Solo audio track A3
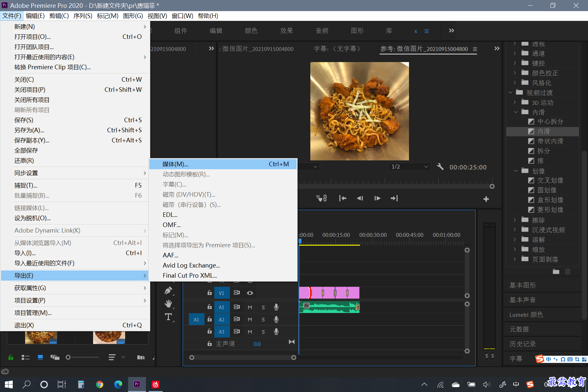Image resolution: width=588 pixels, height=392 pixels. click(x=263, y=332)
